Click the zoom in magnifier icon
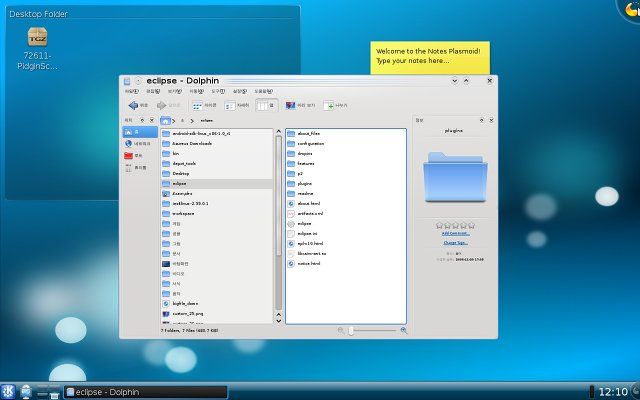The height and width of the screenshot is (400, 640). coord(404,330)
